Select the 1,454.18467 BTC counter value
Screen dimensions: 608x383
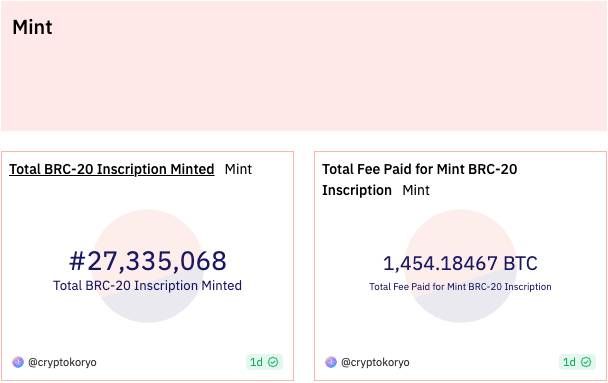(x=460, y=264)
